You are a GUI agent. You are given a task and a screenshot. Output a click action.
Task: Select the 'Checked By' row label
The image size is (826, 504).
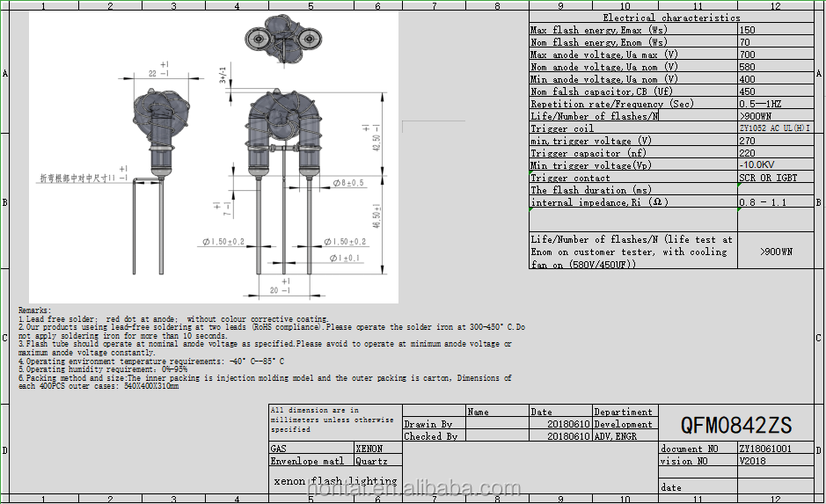(x=430, y=436)
